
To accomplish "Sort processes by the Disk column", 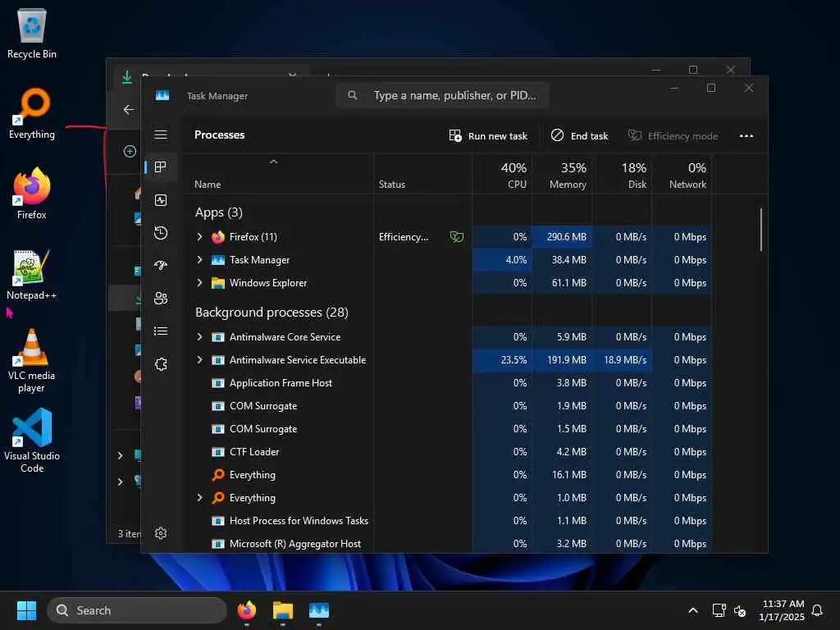I will [623, 176].
